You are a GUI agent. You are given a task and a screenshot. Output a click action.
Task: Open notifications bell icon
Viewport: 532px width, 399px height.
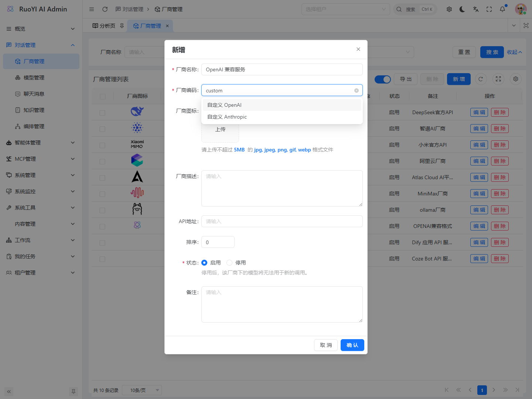point(502,9)
